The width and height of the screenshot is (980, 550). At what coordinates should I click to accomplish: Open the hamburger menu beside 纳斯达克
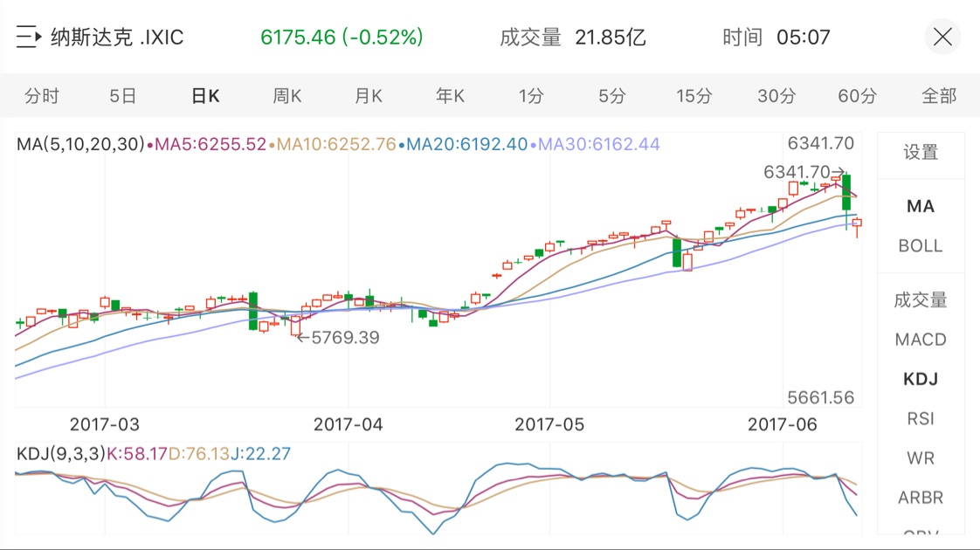pyautogui.click(x=28, y=38)
